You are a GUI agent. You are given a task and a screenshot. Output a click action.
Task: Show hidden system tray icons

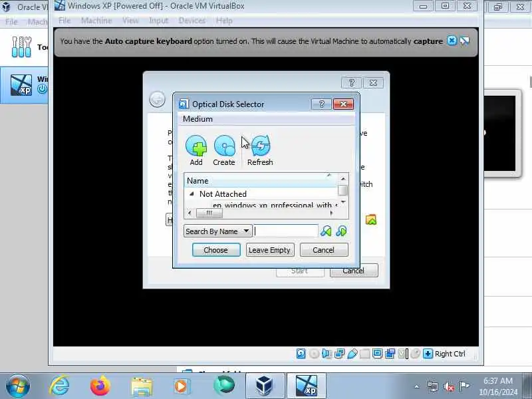tap(417, 386)
